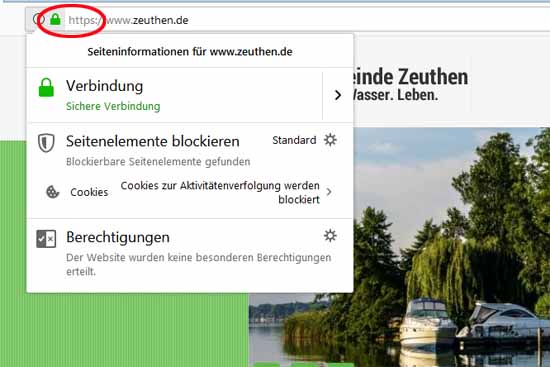Click the Berechtigungen permissions icon
The image size is (550, 367).
[46, 239]
